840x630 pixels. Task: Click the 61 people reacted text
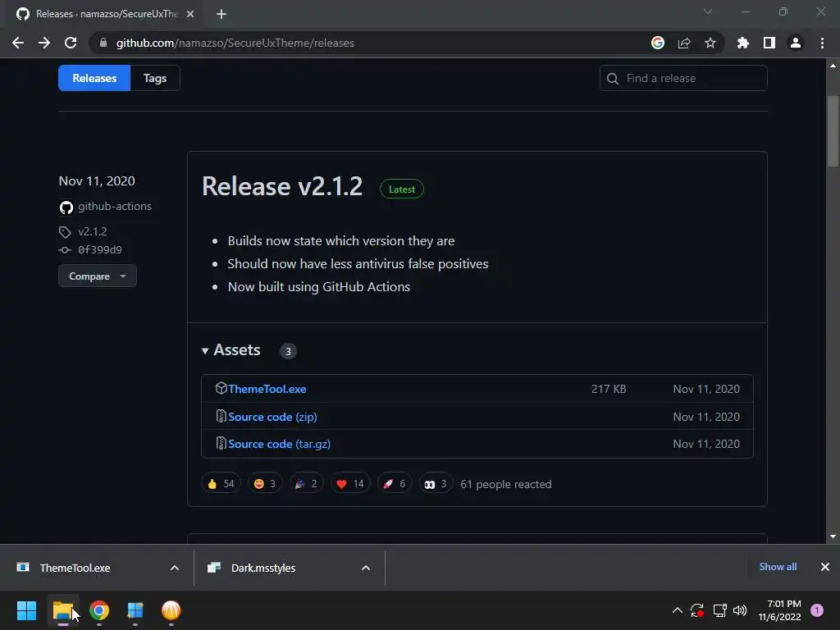505,484
